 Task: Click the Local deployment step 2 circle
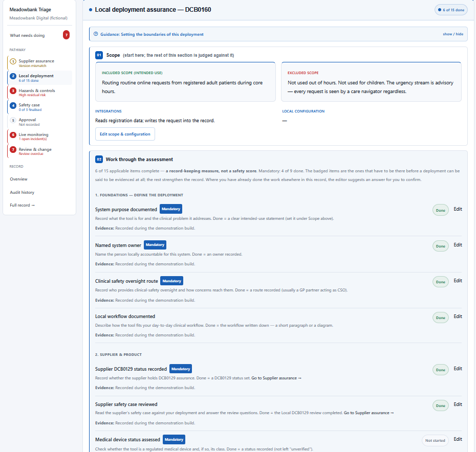coord(13,76)
